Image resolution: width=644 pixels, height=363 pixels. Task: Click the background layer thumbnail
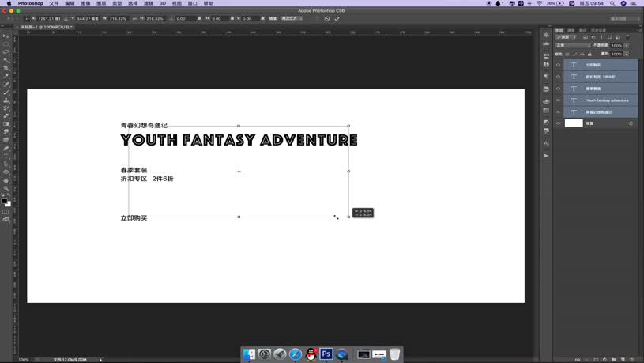(x=574, y=123)
